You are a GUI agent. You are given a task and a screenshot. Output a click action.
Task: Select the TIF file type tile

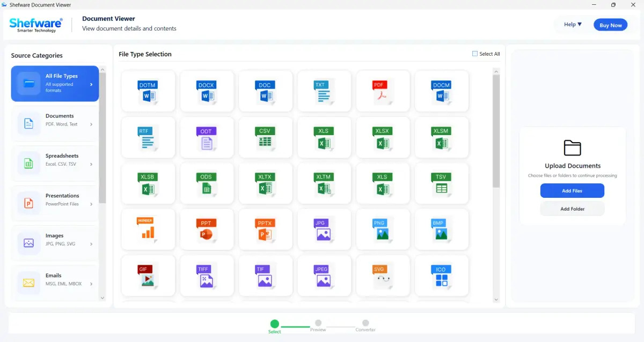coord(266,276)
